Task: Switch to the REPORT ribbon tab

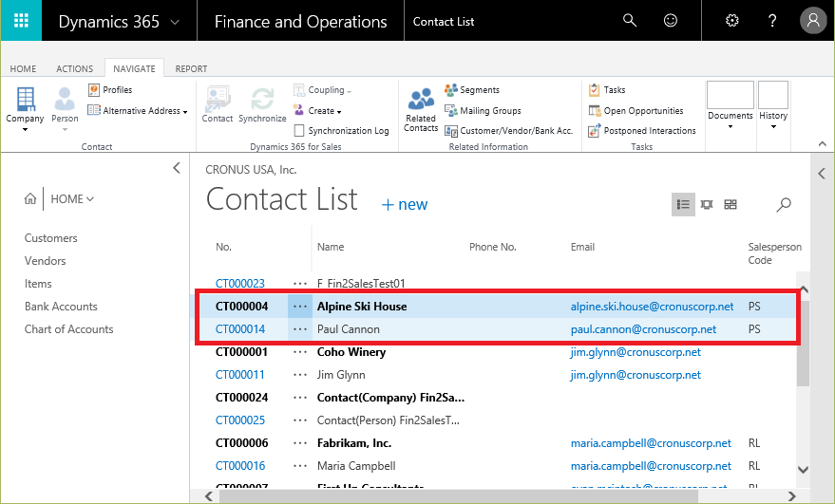Action: (191, 68)
